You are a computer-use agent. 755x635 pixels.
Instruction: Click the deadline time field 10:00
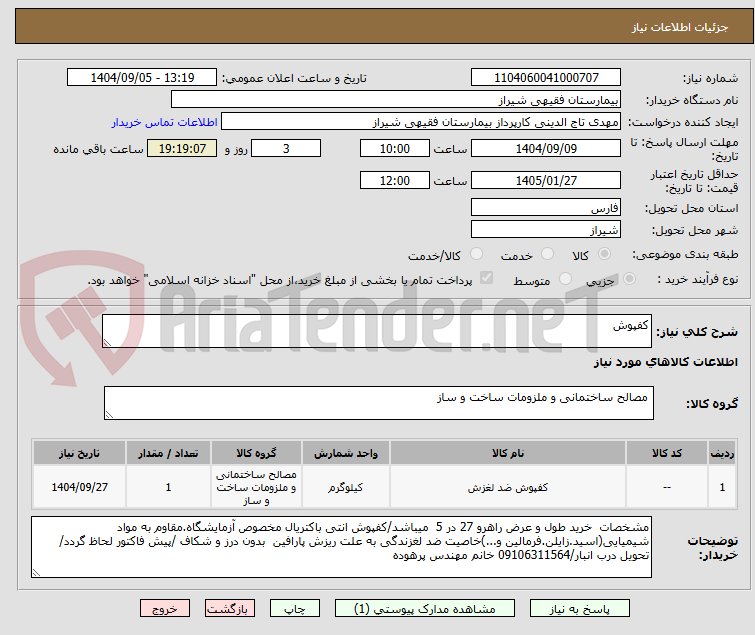395,148
